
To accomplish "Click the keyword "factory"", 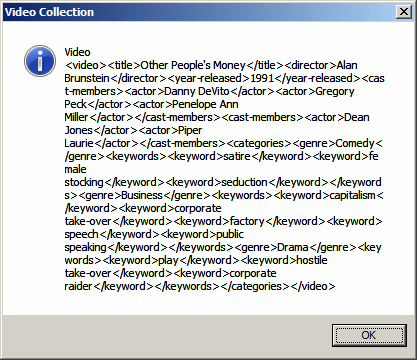I will (247, 221).
